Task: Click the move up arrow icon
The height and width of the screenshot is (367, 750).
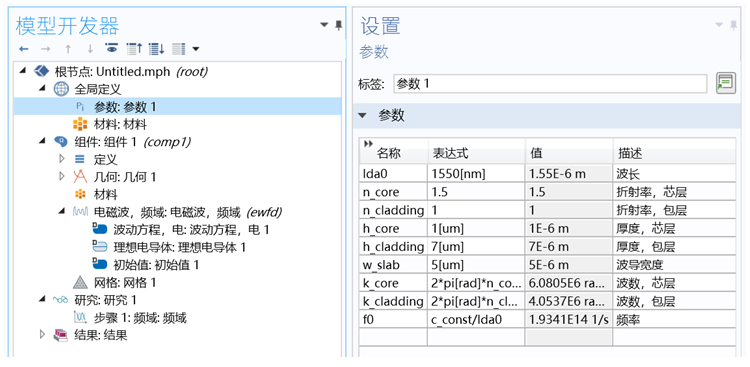Action: pyautogui.click(x=68, y=49)
